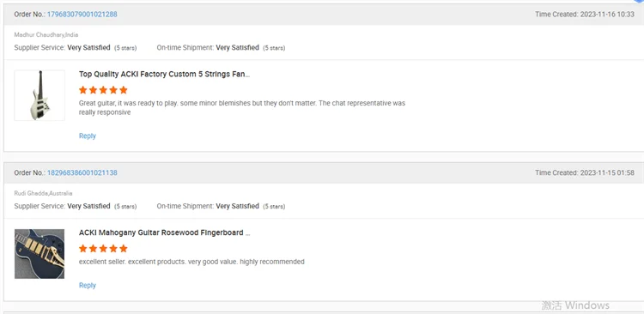Open ACKI Mahogany Guitar Rosewood Fingerboard title
The height and width of the screenshot is (314, 644).
164,232
